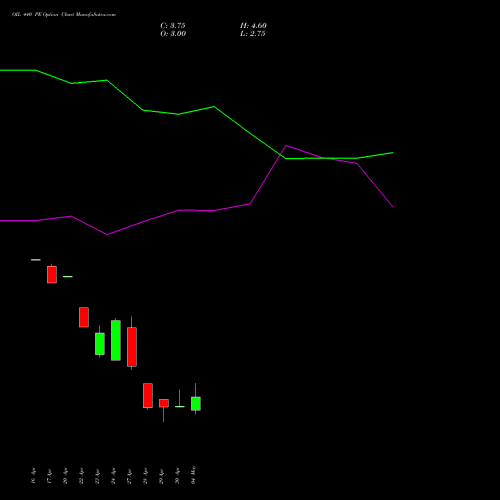
Task: Click the open value O: 3.00
Action: click(173, 34)
